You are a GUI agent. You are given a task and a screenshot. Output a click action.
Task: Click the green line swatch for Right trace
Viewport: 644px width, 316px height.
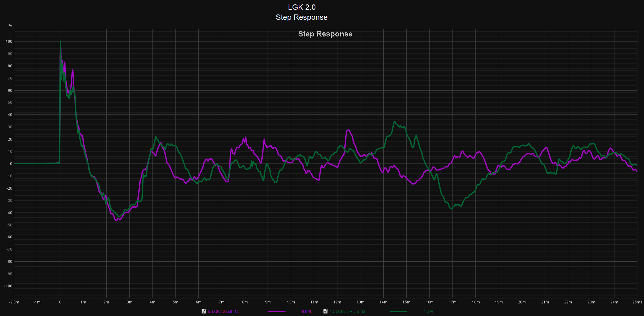point(398,312)
